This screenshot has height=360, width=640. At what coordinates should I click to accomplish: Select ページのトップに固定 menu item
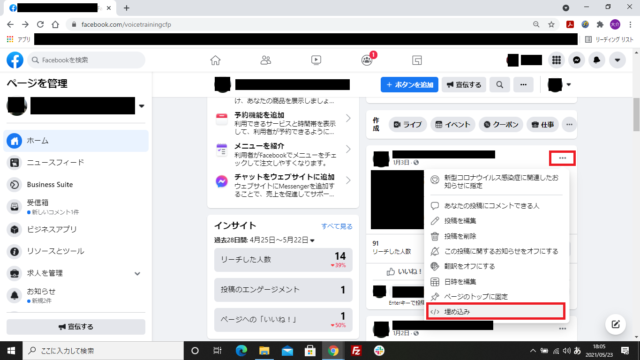[x=496, y=296]
